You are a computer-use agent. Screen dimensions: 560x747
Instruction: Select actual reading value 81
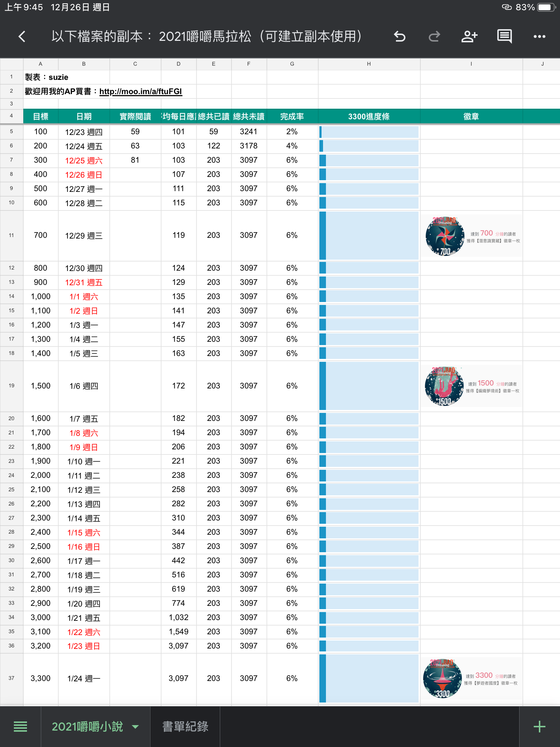tap(135, 160)
